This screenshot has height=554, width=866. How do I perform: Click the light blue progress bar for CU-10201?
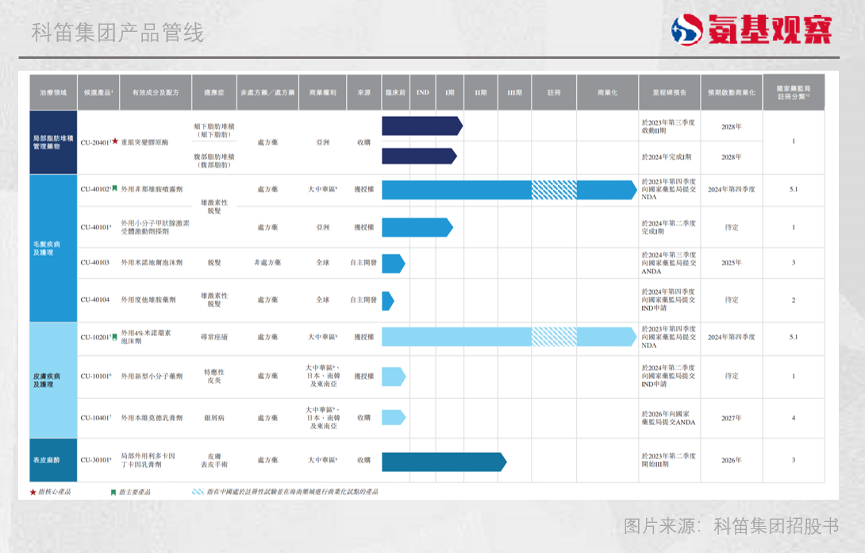click(x=509, y=337)
